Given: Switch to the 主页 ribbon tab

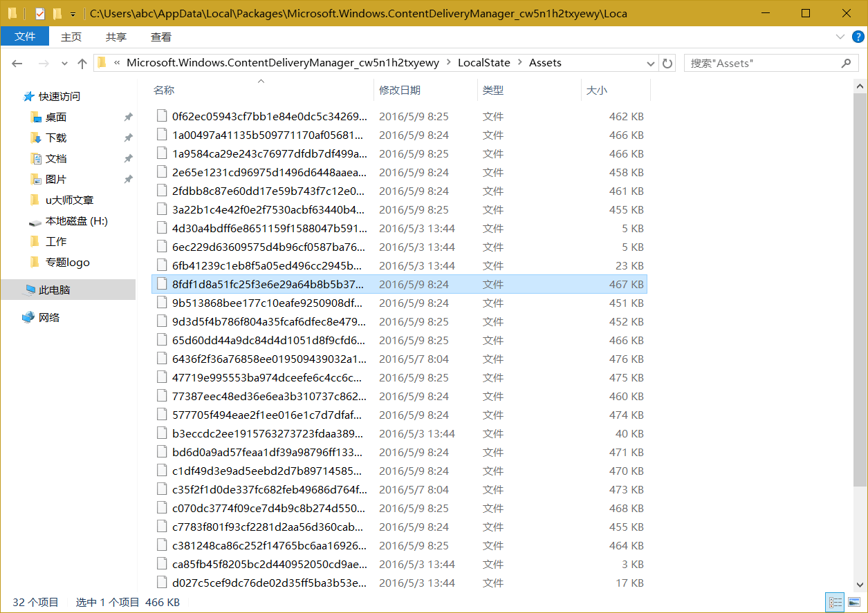Looking at the screenshot, I should pyautogui.click(x=71, y=37).
